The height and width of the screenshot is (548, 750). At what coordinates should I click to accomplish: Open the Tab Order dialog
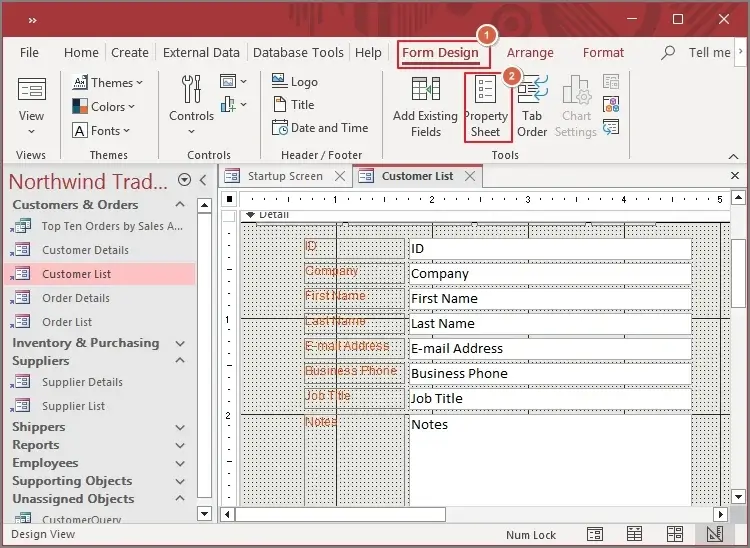tap(532, 107)
